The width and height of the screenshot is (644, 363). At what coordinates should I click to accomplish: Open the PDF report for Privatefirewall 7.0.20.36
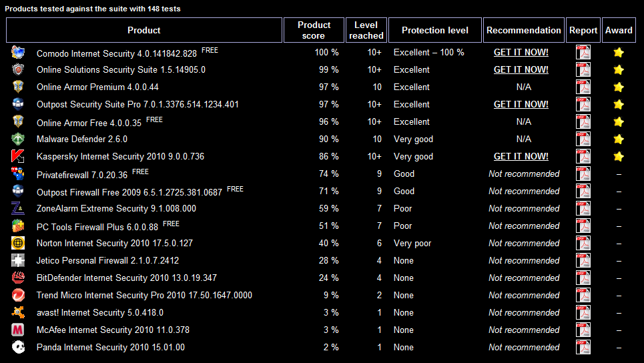(583, 173)
